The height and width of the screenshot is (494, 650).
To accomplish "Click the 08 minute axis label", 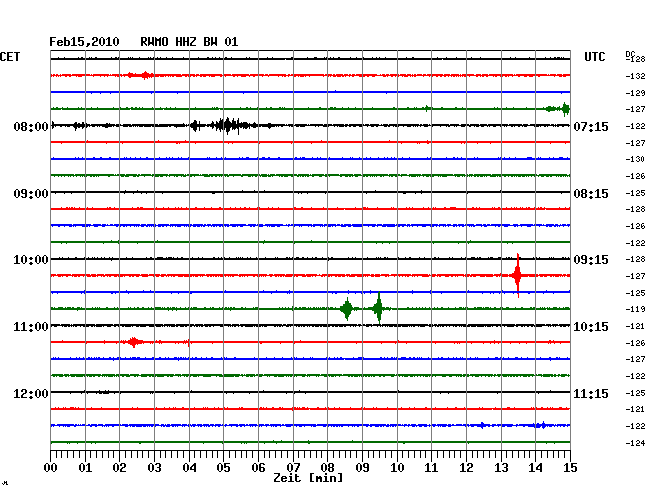I will [327, 468].
